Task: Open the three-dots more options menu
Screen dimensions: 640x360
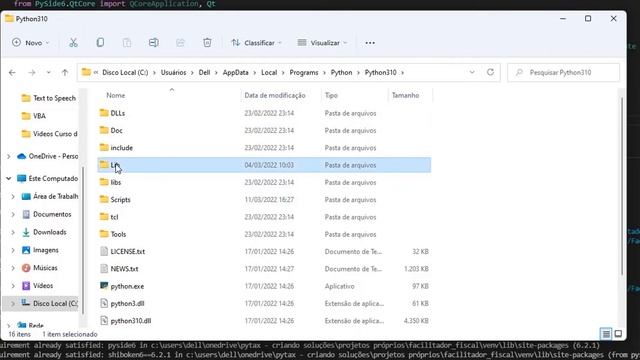Action: [x=370, y=43]
